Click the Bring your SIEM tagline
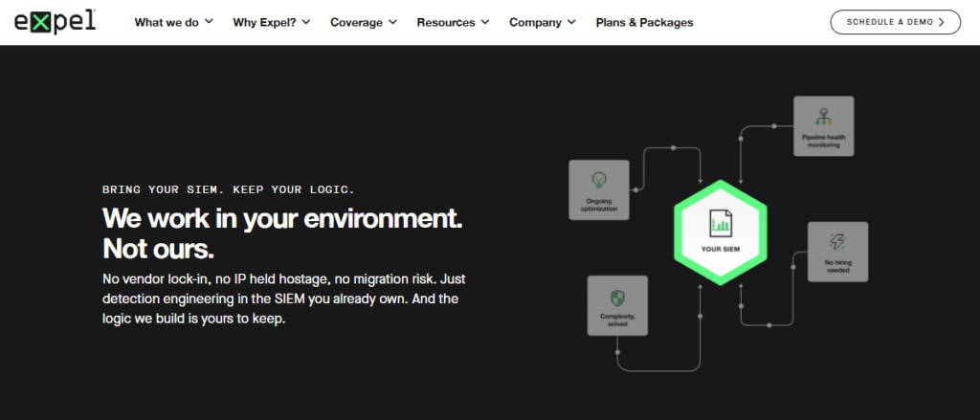 (229, 189)
